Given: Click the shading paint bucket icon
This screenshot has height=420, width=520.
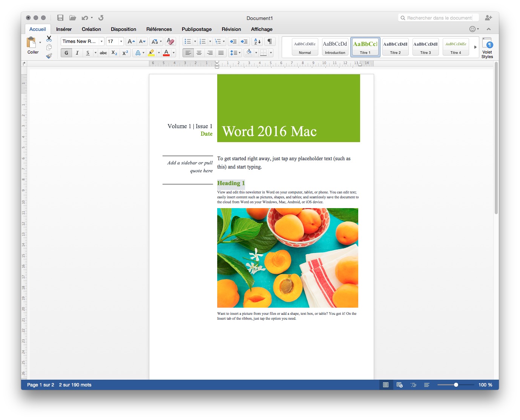Looking at the screenshot, I should pyautogui.click(x=248, y=53).
